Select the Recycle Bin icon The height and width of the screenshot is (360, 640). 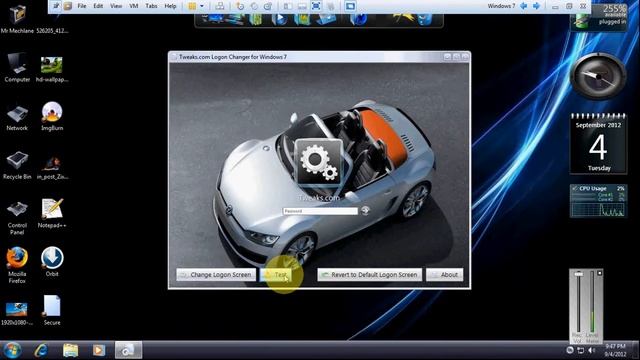[17, 165]
